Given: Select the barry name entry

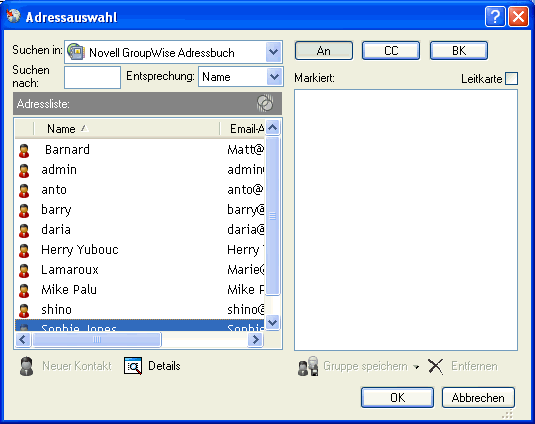Looking at the screenshot, I should pyautogui.click(x=56, y=210).
